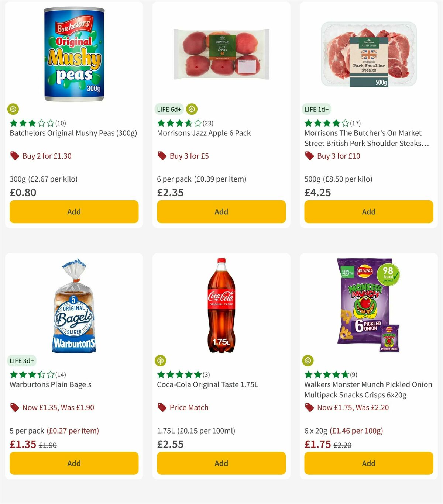Click the red price tag icon on Buy 2 for £1.30
This screenshot has width=443, height=504.
(15, 156)
